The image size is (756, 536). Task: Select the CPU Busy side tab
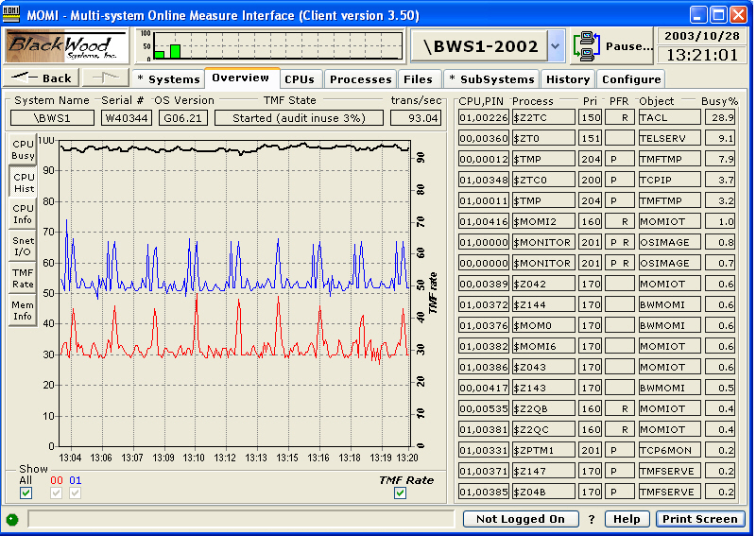click(23, 149)
